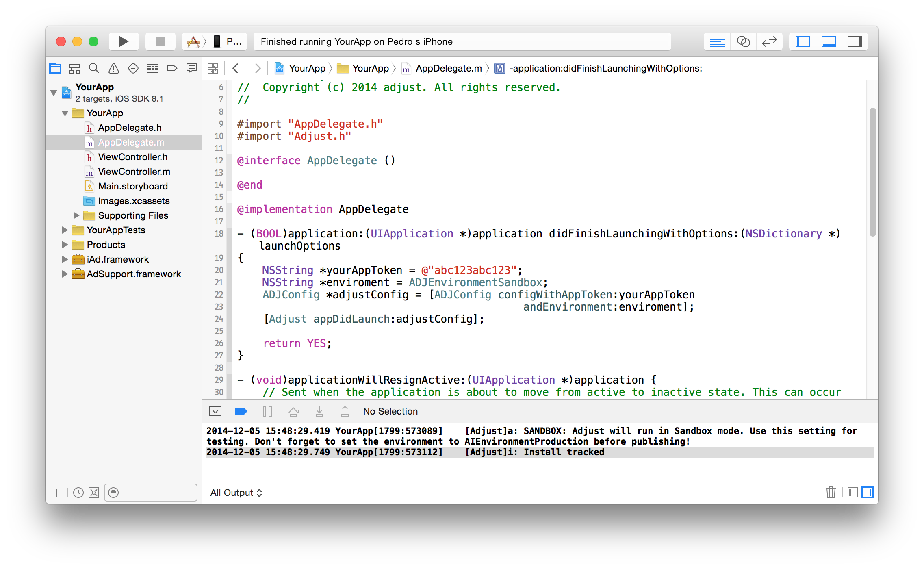Click AppDelegate.m in the jump bar
The width and height of the screenshot is (924, 569).
tap(448, 68)
